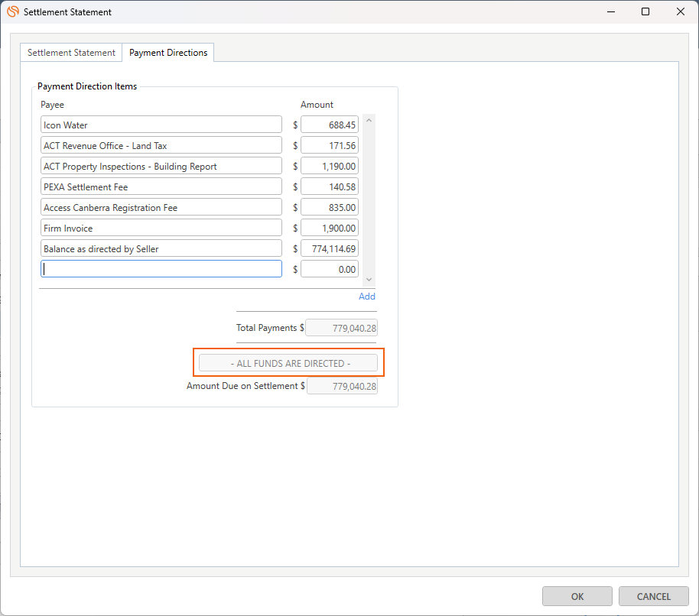
Task: Click scroll up arrow of payment list
Action: 369,120
